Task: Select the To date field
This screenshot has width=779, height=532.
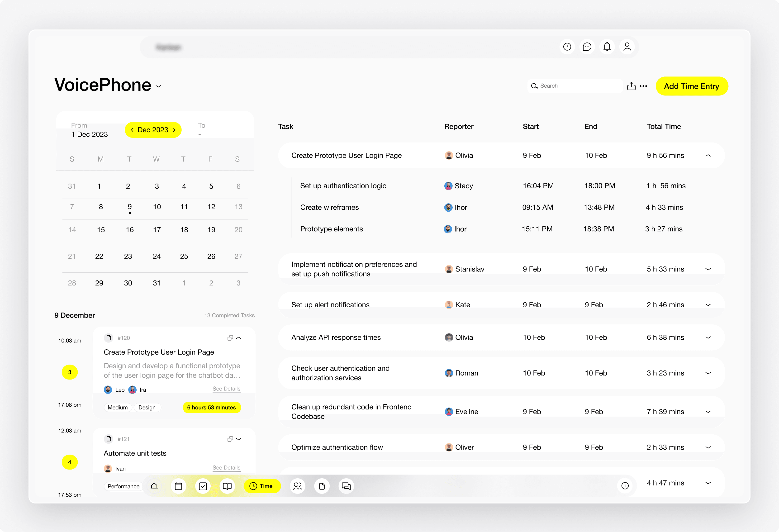Action: (202, 130)
